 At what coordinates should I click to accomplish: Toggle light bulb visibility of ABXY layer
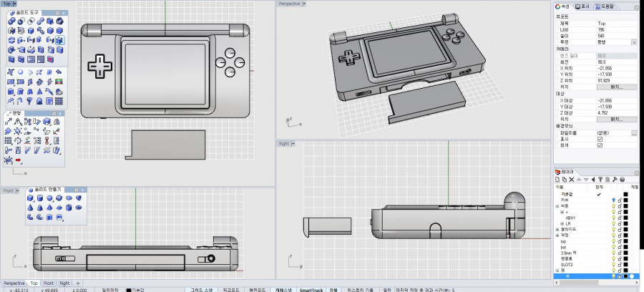(x=614, y=218)
